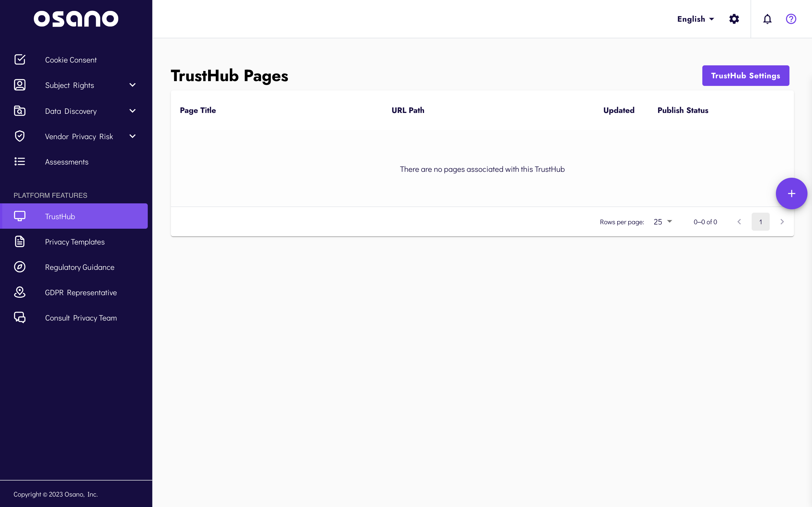The height and width of the screenshot is (507, 812).
Task: Expand the Subject Rights submenu chevron
Action: pyautogui.click(x=133, y=85)
